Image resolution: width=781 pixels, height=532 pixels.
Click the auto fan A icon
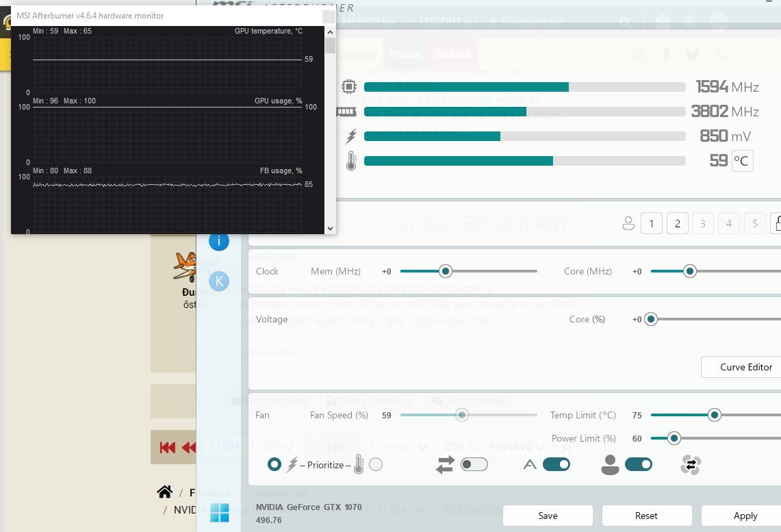(530, 465)
